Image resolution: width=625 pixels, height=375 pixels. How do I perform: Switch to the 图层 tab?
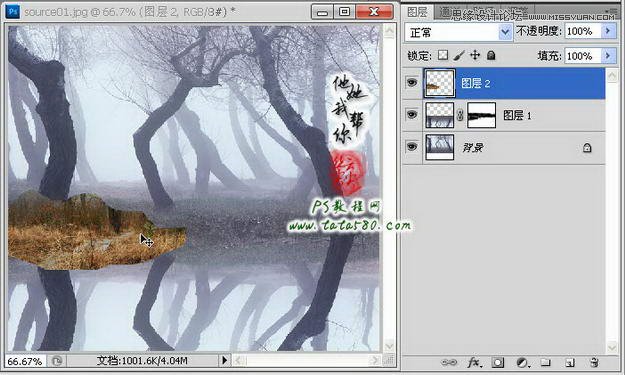417,12
